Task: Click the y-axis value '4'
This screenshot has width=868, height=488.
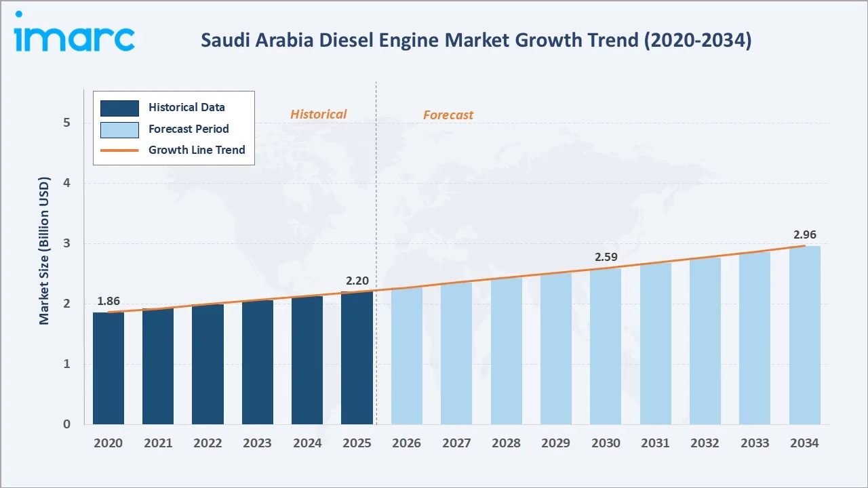Action: click(66, 184)
